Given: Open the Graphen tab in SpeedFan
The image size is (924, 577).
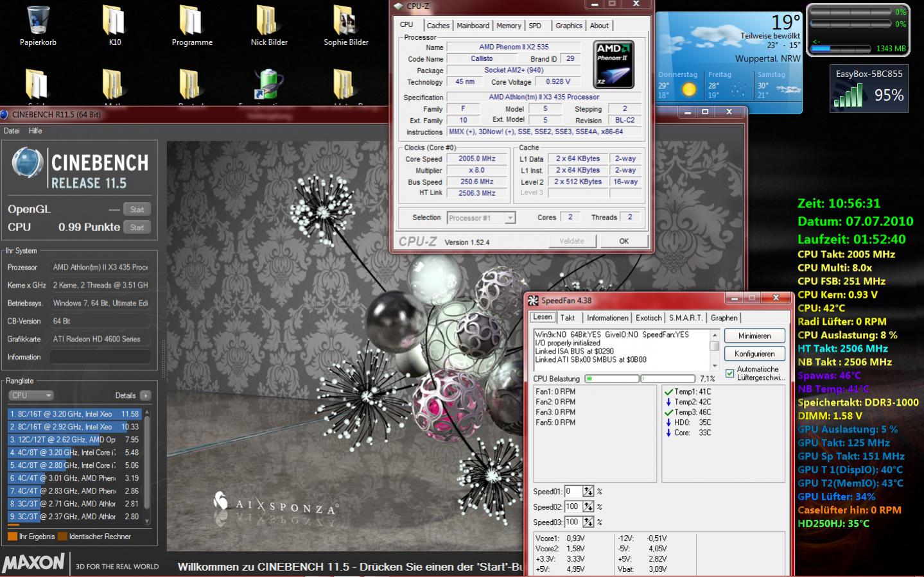Looking at the screenshot, I should [724, 318].
